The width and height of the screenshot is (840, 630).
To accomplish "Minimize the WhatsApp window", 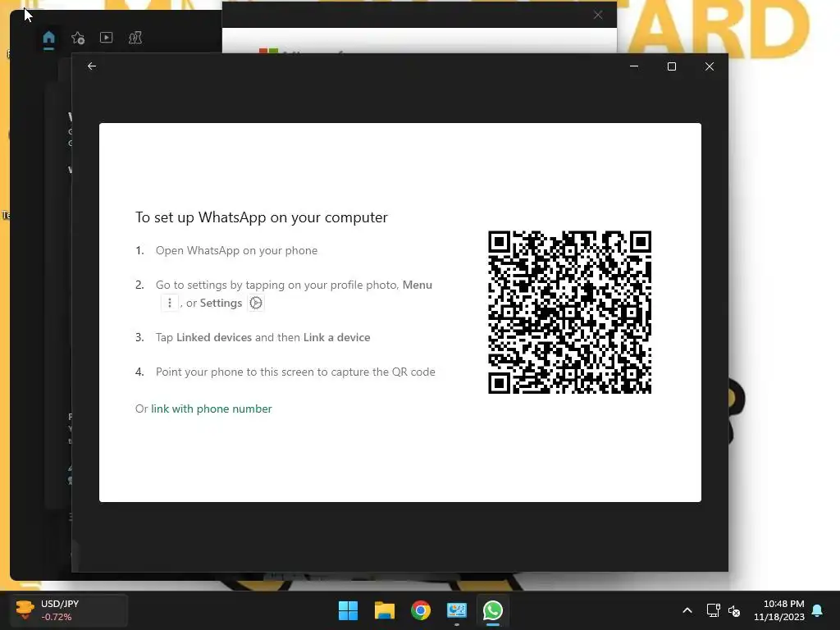I will [x=634, y=66].
